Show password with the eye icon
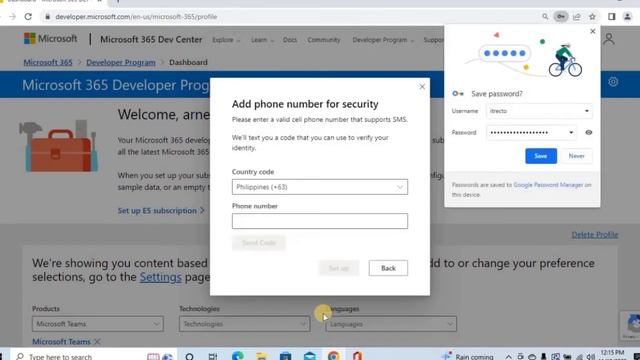 click(x=589, y=132)
